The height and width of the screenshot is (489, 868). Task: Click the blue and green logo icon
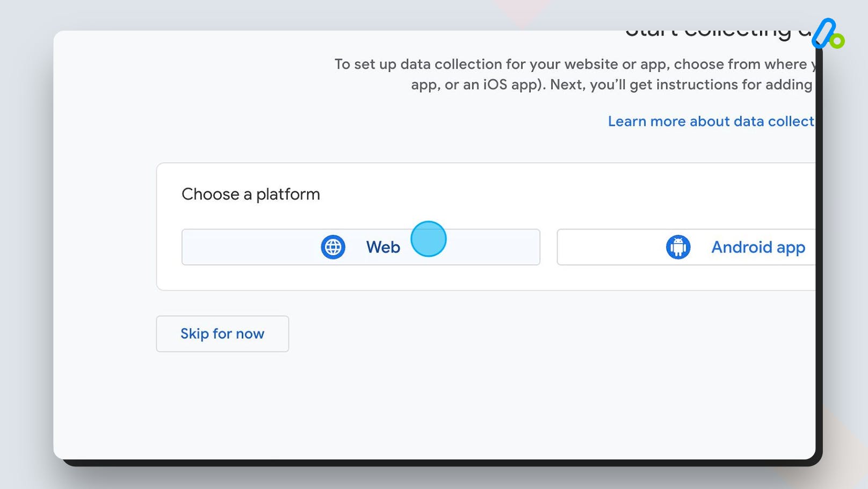click(x=828, y=34)
